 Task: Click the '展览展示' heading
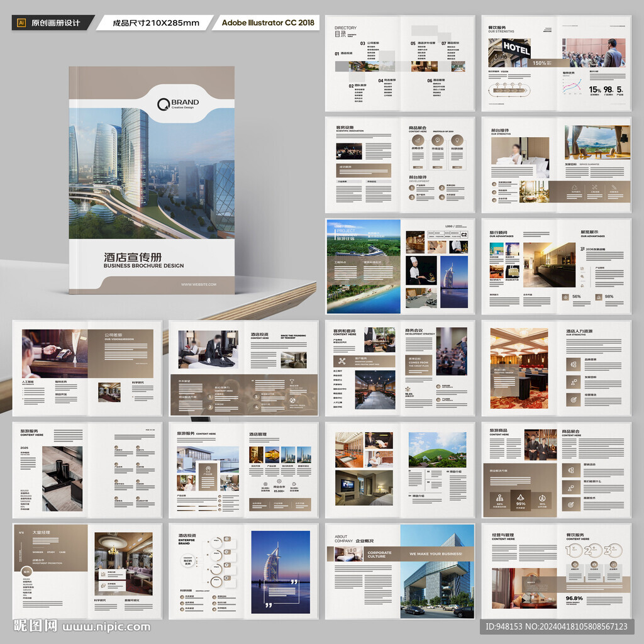(589, 232)
